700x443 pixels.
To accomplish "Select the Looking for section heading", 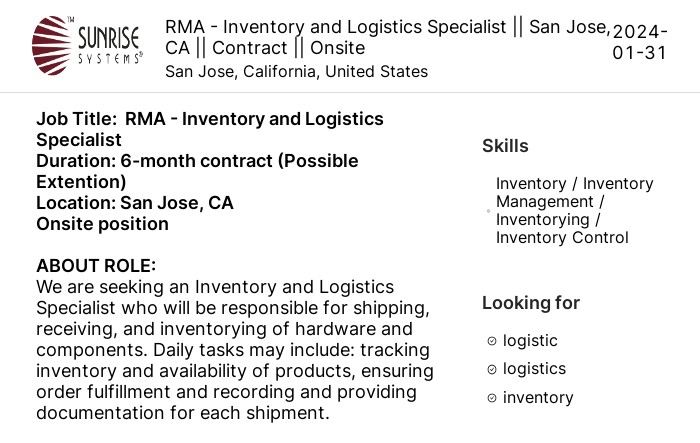I will tap(531, 303).
